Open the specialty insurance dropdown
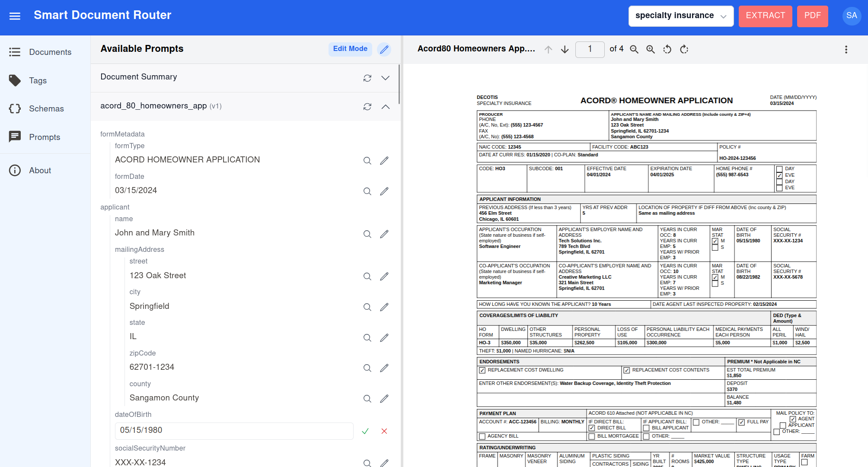 coord(680,16)
